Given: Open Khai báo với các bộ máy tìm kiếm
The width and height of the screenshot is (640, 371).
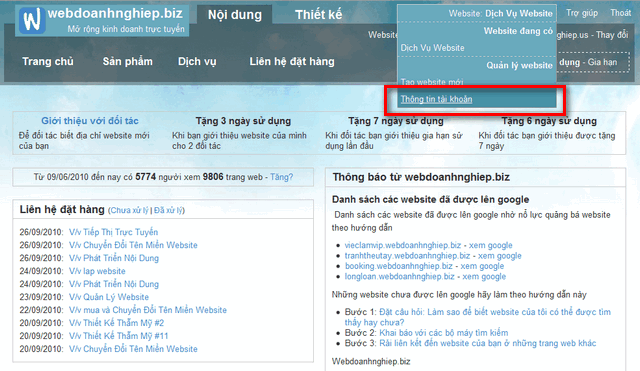Looking at the screenshot, I should pos(444,333).
